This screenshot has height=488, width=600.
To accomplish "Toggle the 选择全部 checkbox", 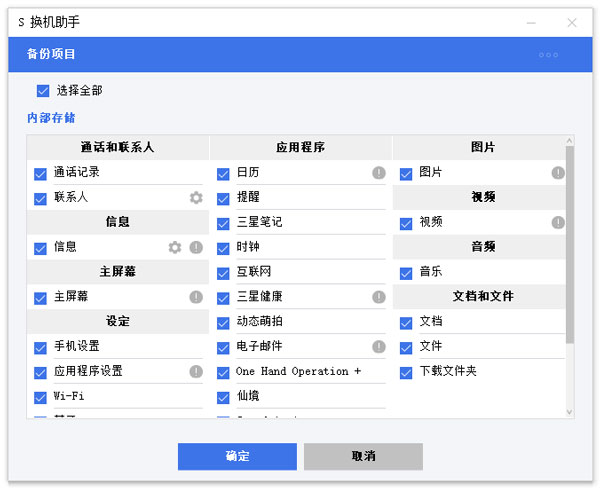I will coord(43,91).
